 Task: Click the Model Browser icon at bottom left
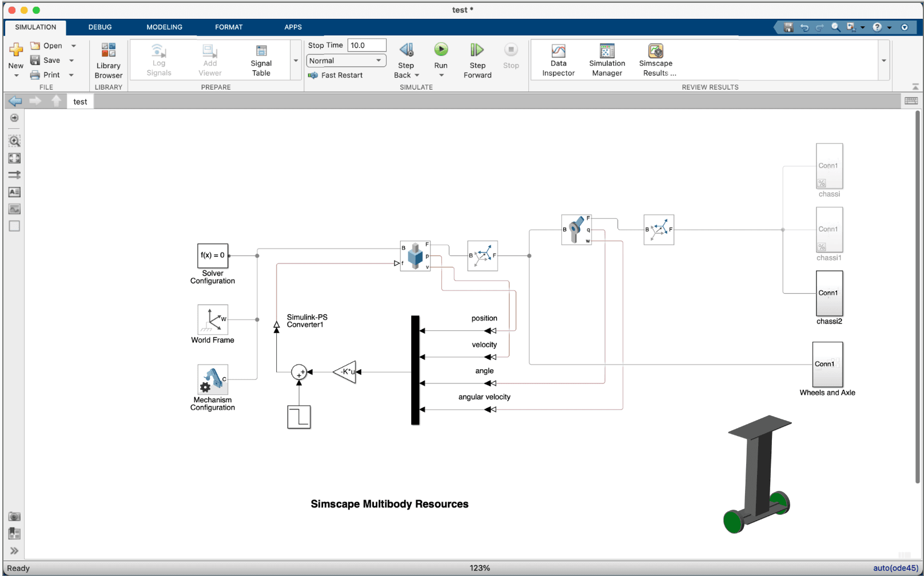coord(14,534)
